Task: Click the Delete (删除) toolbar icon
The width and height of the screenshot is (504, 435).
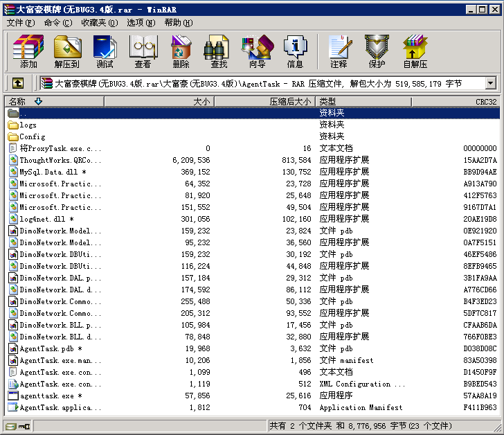Action: click(x=181, y=51)
